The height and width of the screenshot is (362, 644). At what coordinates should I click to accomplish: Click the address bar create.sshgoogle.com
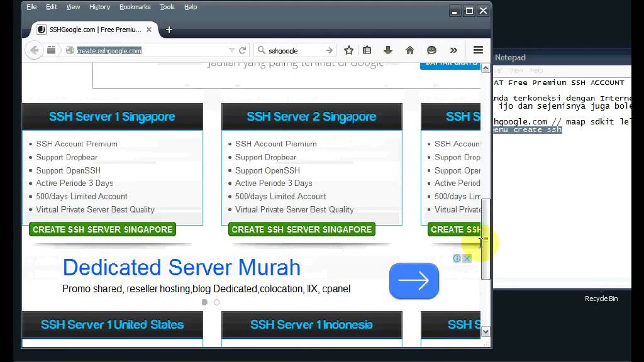pos(109,50)
